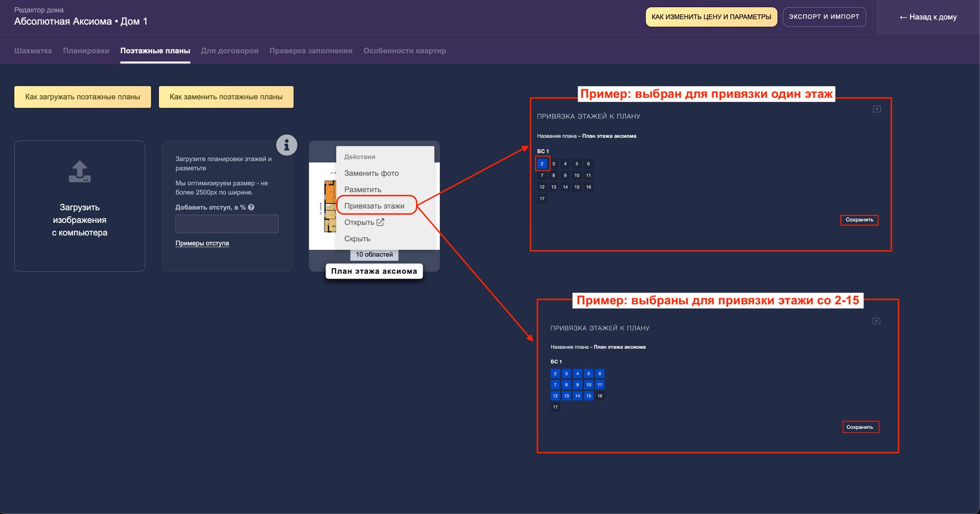This screenshot has width=980, height=514.
Task: Select the Поэтажные планы tab
Action: point(155,50)
